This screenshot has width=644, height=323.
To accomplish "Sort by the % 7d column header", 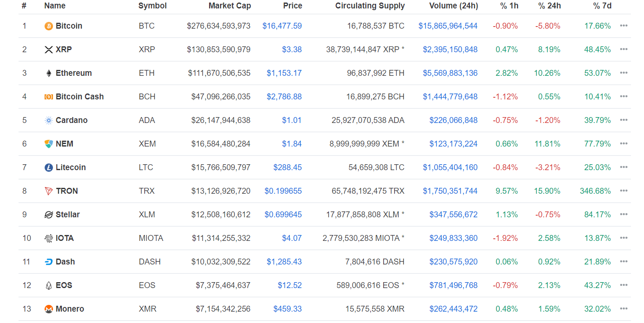I will pos(602,6).
